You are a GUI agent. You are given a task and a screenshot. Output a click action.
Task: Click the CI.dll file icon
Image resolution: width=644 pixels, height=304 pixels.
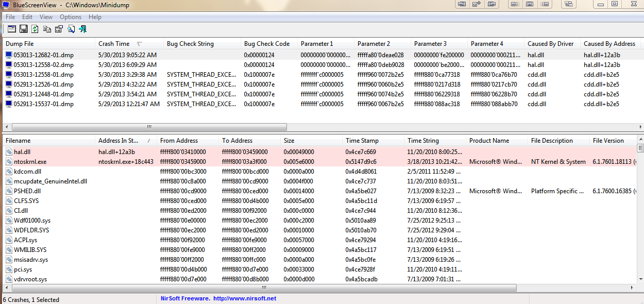[9, 211]
